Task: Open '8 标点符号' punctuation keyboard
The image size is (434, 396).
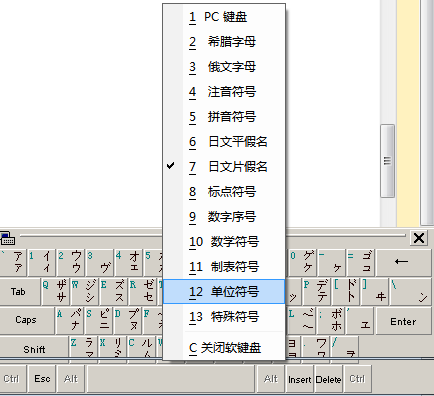Action: click(224, 192)
